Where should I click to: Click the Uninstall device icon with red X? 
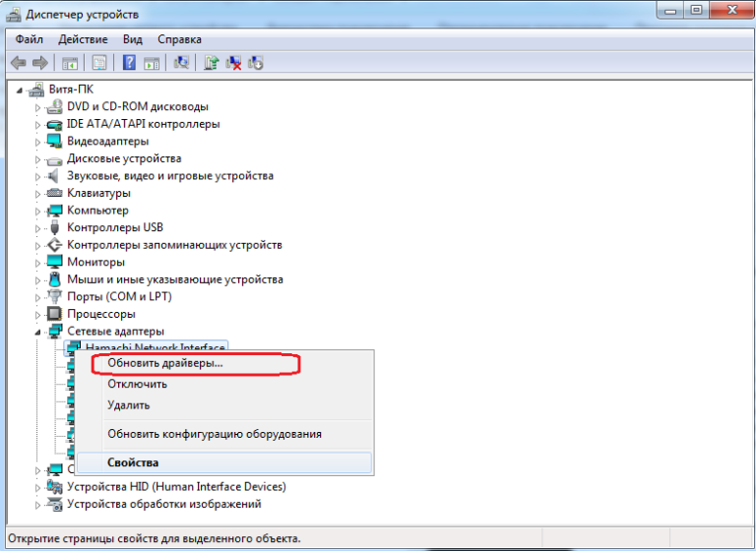point(234,63)
